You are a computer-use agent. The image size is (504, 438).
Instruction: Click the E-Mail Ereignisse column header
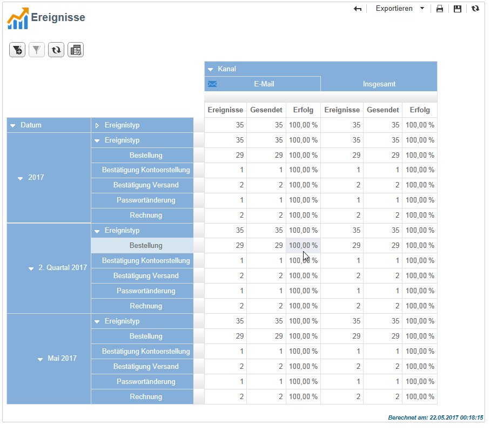(225, 110)
